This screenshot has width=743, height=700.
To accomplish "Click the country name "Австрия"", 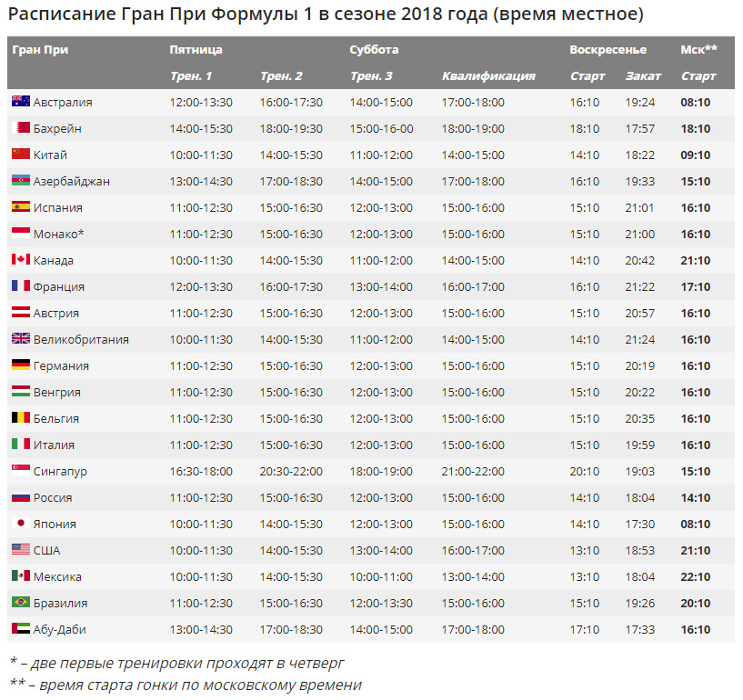I will (x=55, y=314).
